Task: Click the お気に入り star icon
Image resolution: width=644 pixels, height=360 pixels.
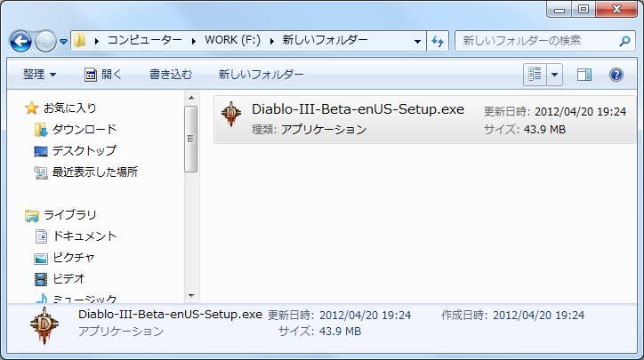Action: coord(31,108)
